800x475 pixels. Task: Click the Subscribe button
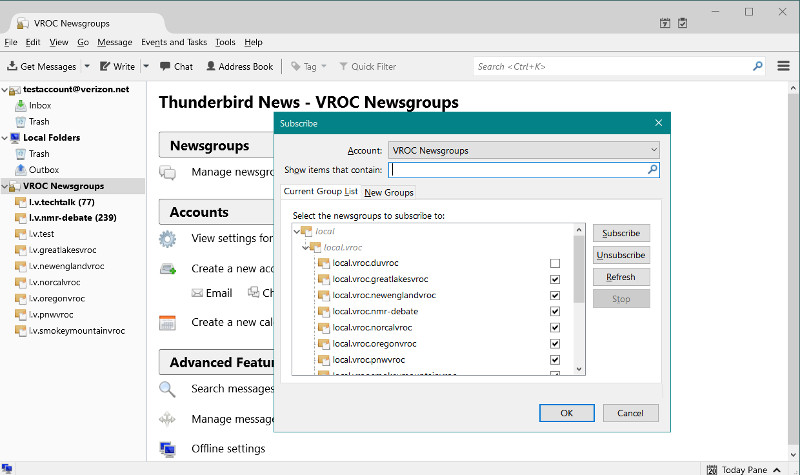click(621, 233)
